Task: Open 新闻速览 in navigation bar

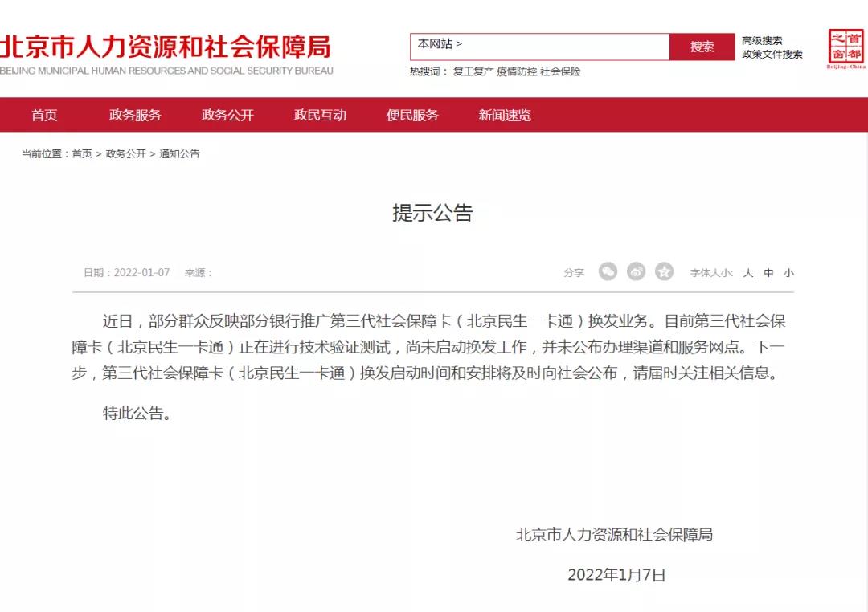Action: point(505,115)
